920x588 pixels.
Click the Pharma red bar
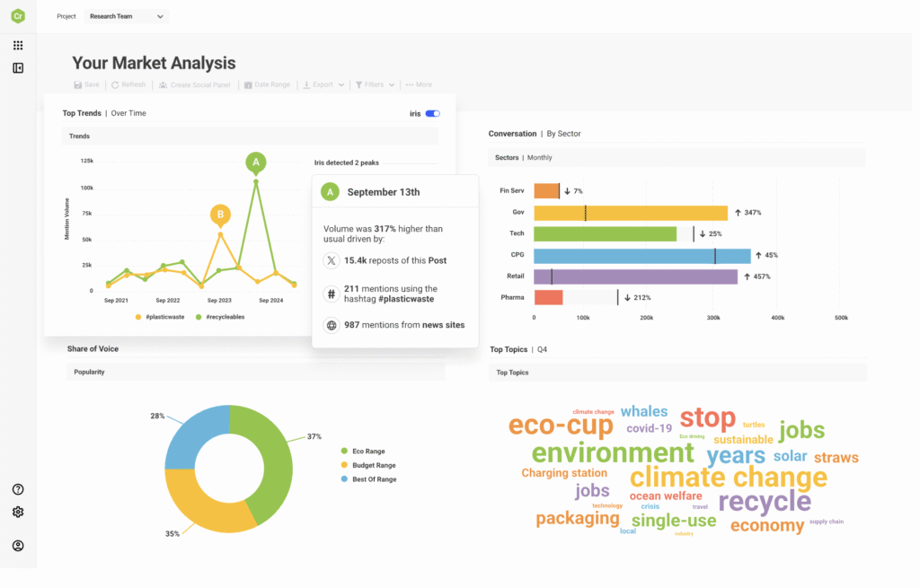click(549, 298)
